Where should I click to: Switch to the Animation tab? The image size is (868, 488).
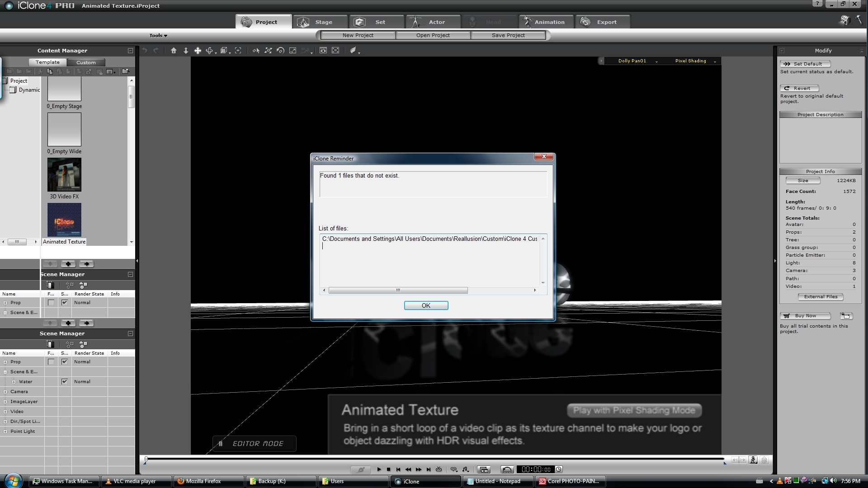coord(547,22)
